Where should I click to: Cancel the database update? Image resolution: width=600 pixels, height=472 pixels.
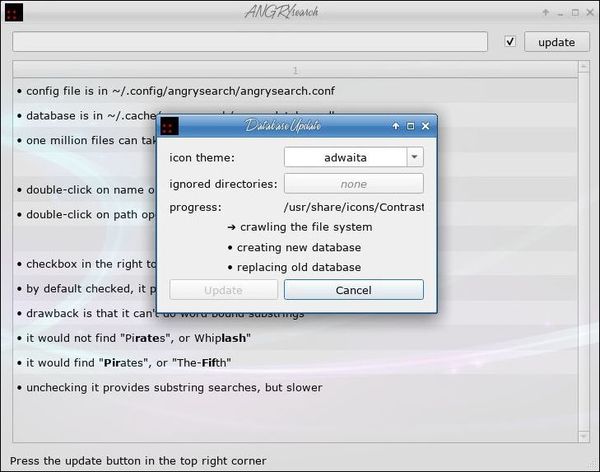click(354, 290)
